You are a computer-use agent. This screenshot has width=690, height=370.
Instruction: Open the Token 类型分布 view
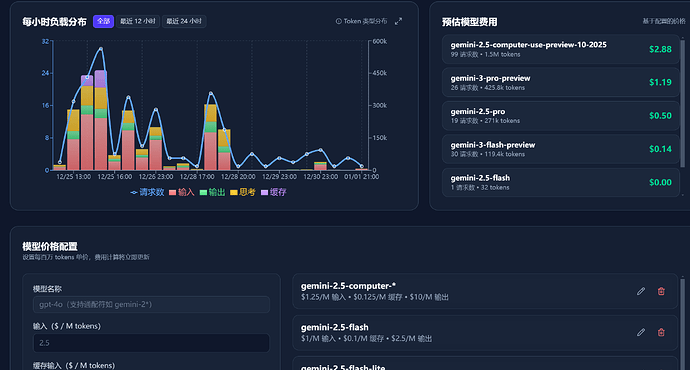(361, 21)
